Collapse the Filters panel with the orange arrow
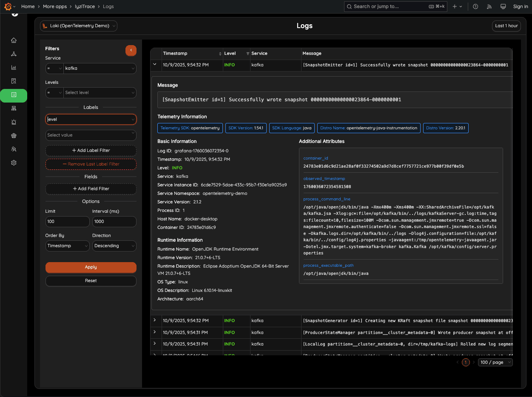This screenshot has height=397, width=532. tap(131, 50)
